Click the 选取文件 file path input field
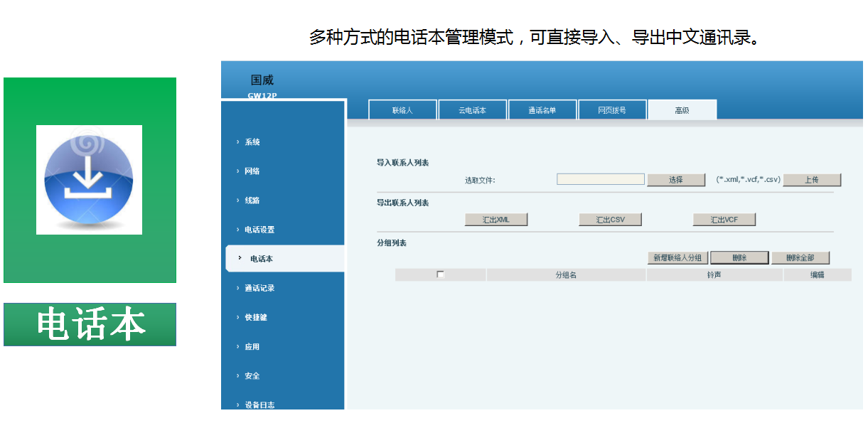Image resolution: width=868 pixels, height=423 pixels. pyautogui.click(x=600, y=180)
